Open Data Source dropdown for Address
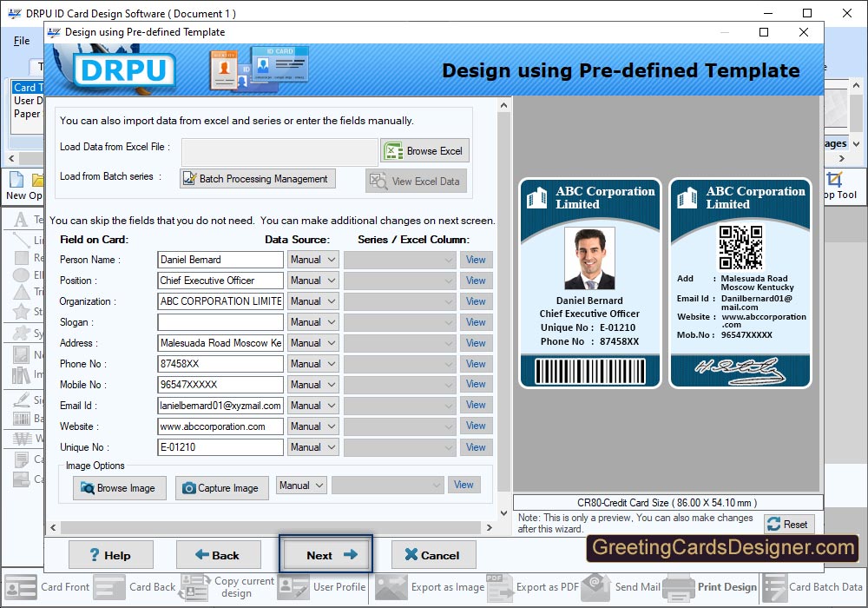Viewport: 868px width, 608px height. 312,343
